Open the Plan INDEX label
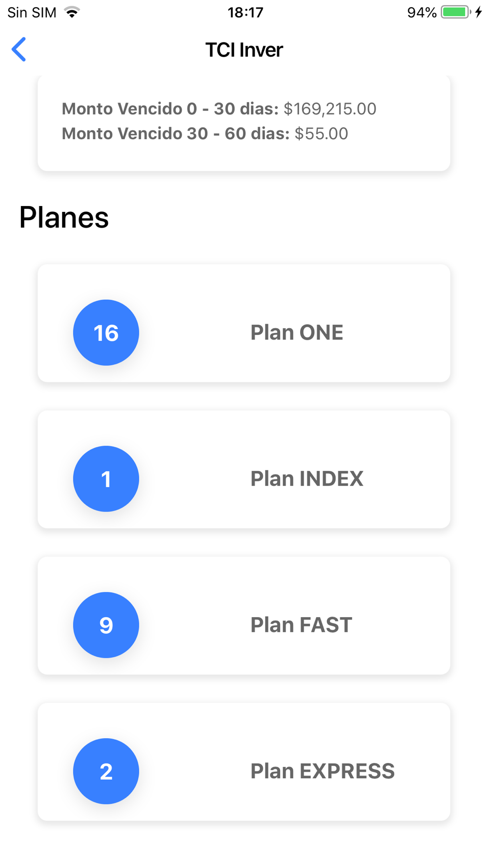Screen dimensions: 488x868 pyautogui.click(x=307, y=478)
